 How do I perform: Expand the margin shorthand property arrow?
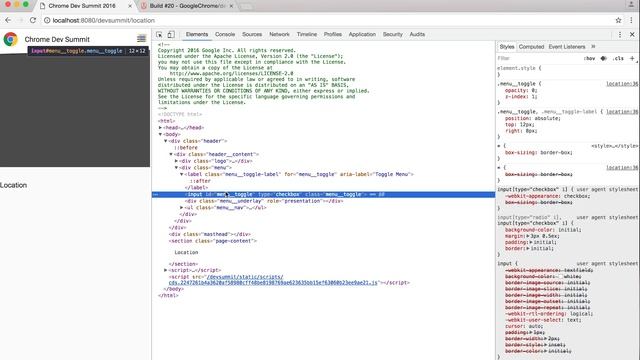(x=528, y=236)
